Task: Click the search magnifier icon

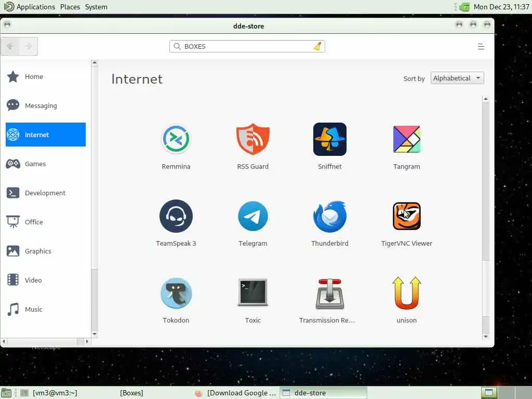Action: pos(177,46)
